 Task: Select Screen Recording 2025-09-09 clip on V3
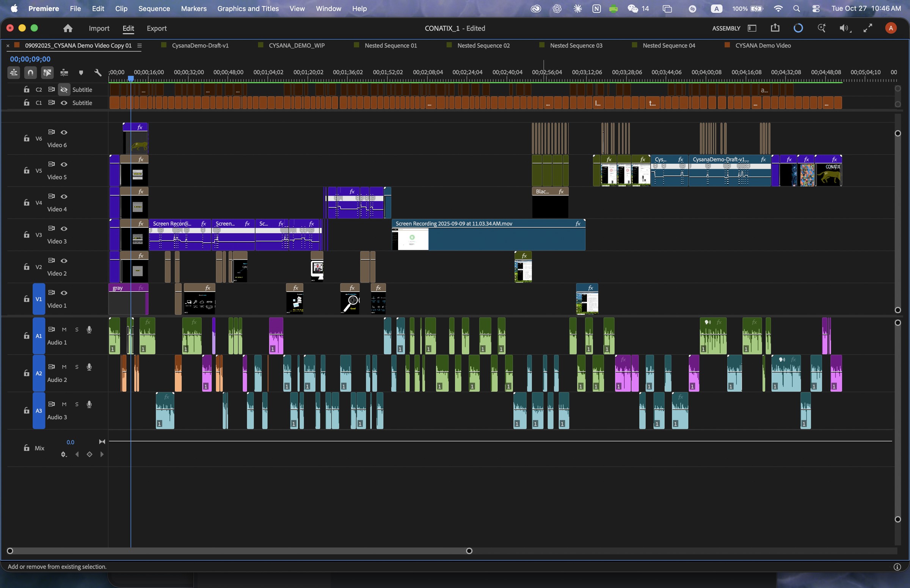pyautogui.click(x=488, y=234)
